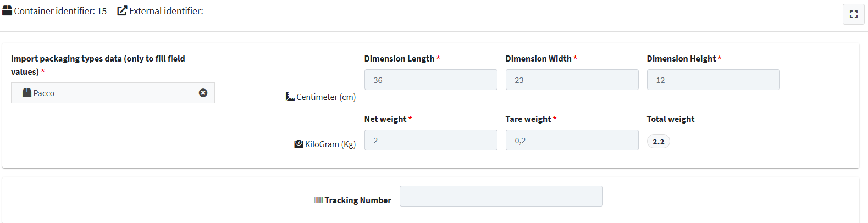Click the external identifier link icon
Screen dimensions: 868x223
pyautogui.click(x=122, y=10)
